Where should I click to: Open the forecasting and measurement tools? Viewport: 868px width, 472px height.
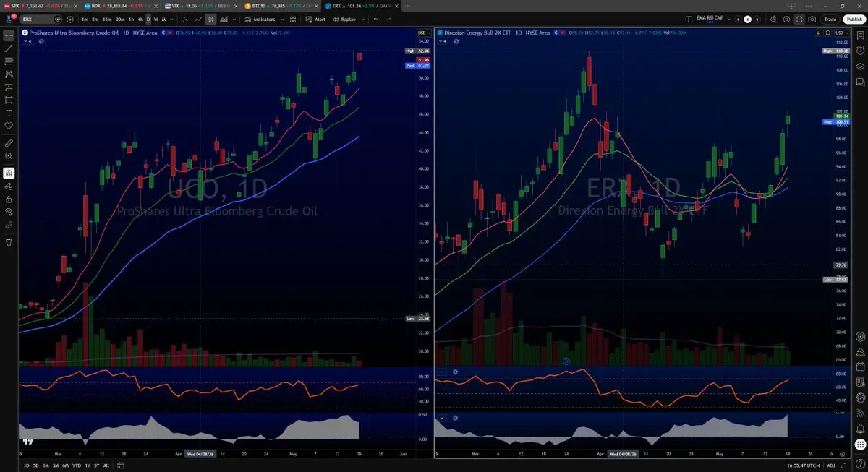(9, 87)
